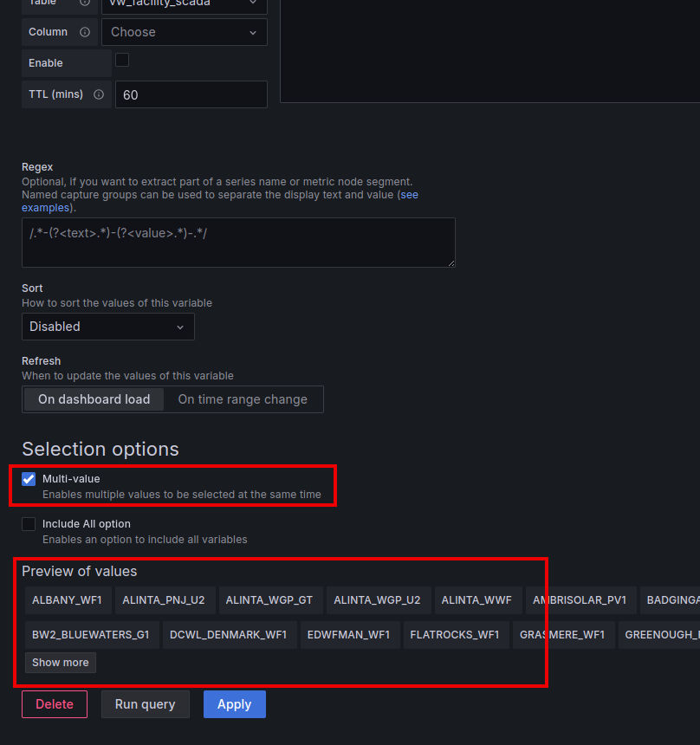
Task: Click the Run query button
Action: pos(145,704)
